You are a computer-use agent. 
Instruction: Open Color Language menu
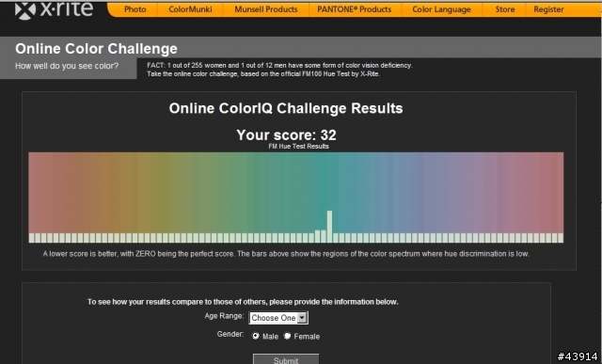(x=441, y=9)
